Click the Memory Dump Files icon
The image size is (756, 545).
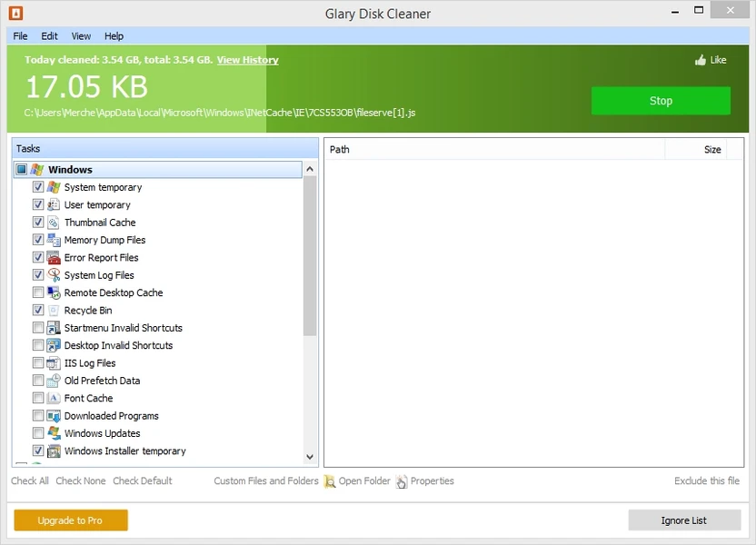click(x=54, y=240)
